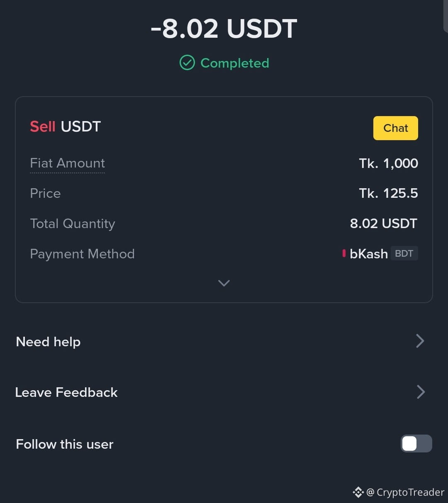The image size is (448, 503).
Task: Toggle the Follow this user switch
Action: pyautogui.click(x=416, y=444)
